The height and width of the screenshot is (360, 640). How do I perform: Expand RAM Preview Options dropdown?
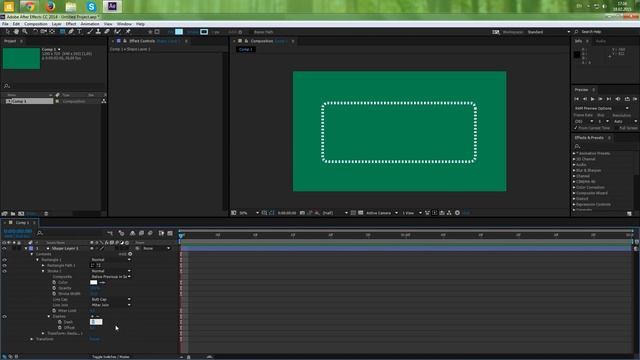coord(602,109)
